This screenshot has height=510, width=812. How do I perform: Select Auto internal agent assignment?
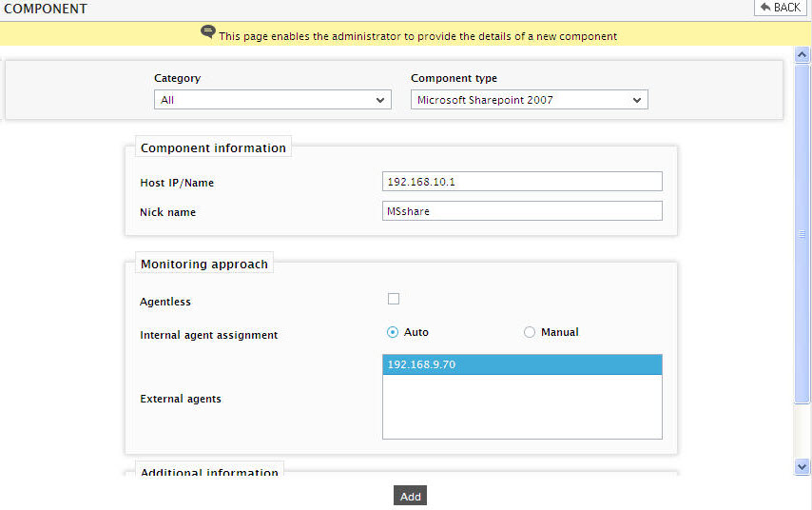click(x=393, y=332)
